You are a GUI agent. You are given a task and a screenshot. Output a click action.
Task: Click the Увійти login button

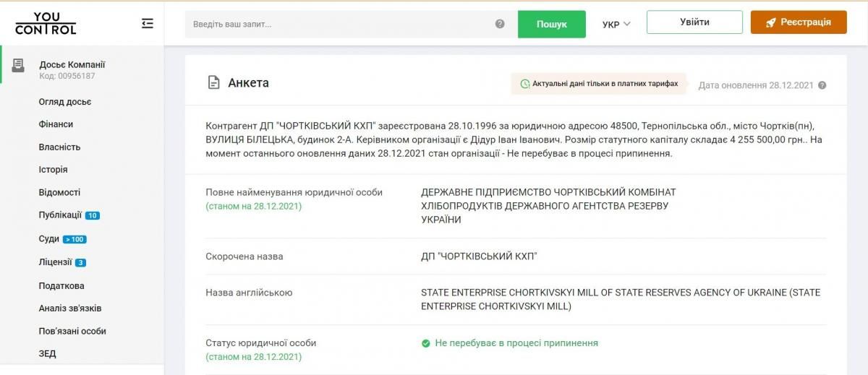694,22
